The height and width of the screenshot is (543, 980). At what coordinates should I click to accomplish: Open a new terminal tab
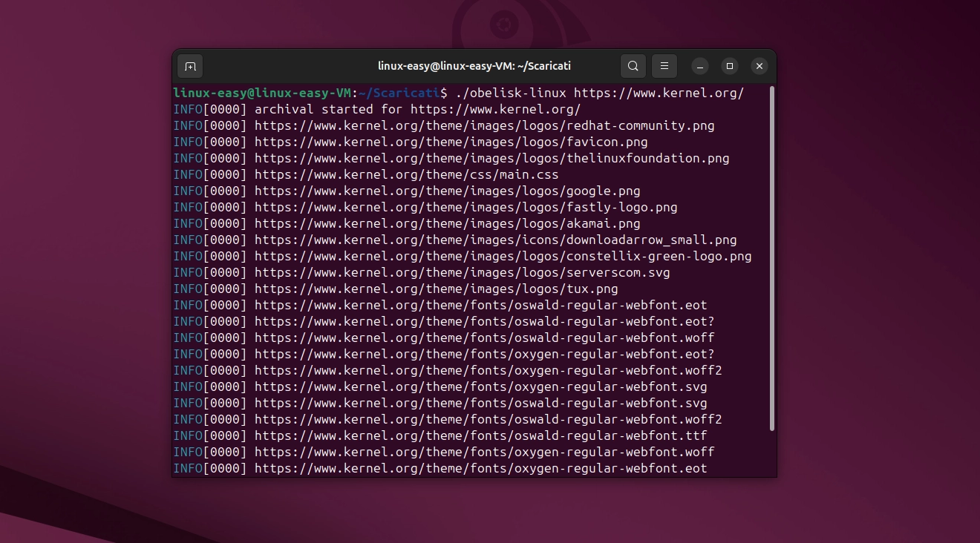190,66
